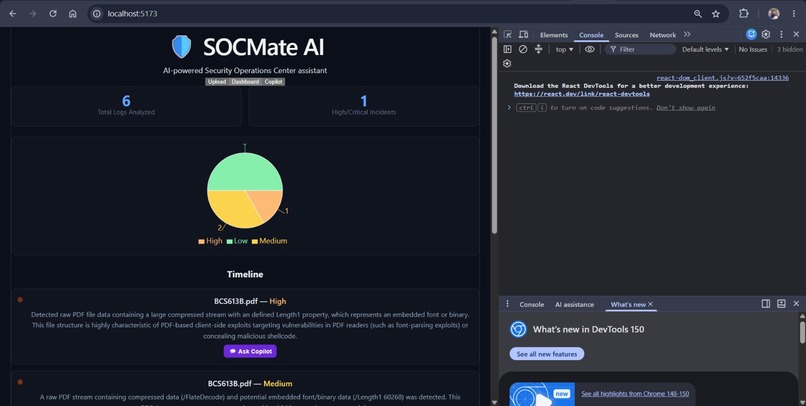Create a live expression with the eye icon
Viewport: 806px width, 406px height.
(x=590, y=49)
